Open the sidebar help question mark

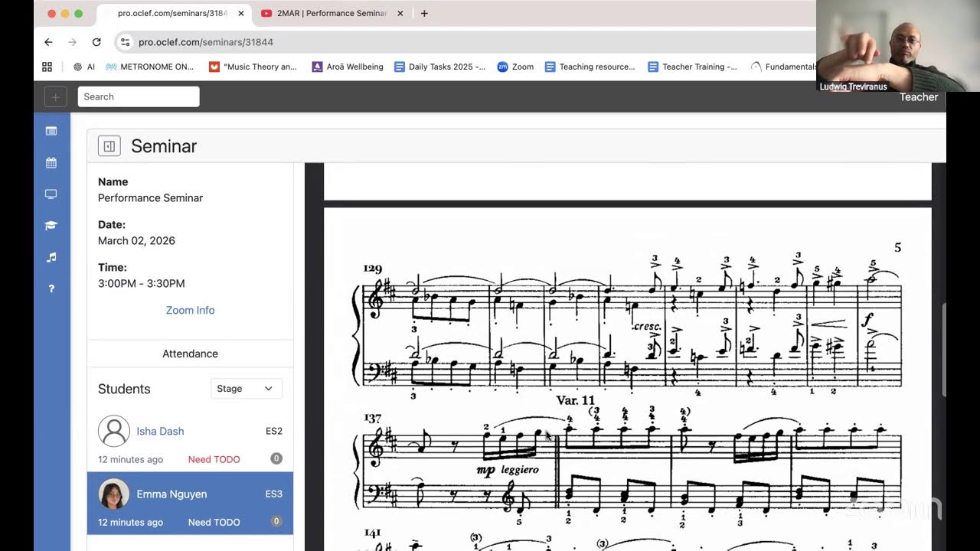(51, 289)
